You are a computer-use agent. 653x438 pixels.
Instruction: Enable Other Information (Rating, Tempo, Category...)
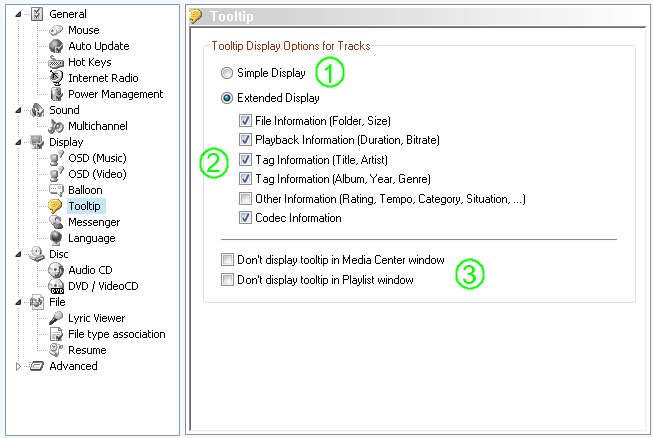(x=245, y=199)
